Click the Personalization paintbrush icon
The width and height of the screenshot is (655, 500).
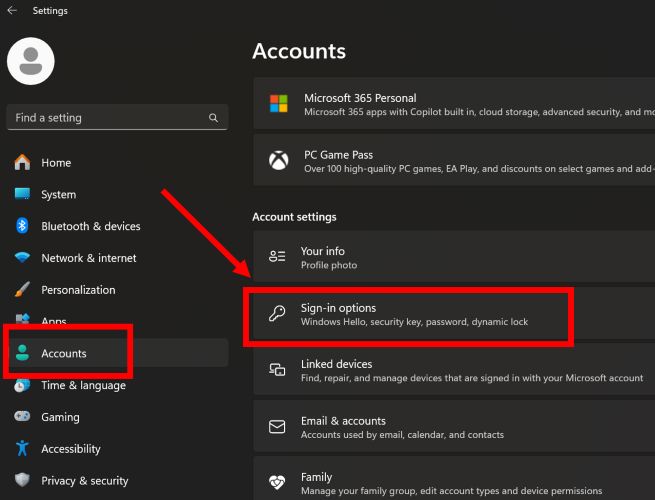tap(22, 290)
